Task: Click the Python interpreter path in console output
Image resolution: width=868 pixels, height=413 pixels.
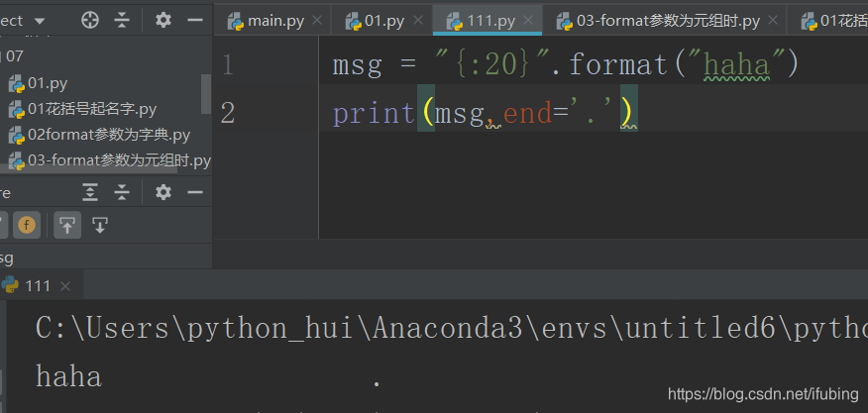Action: click(451, 329)
